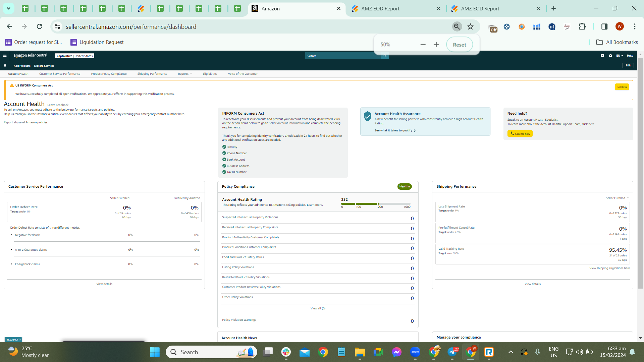Click the browser address bar
The image size is (644, 362).
tap(255, 26)
